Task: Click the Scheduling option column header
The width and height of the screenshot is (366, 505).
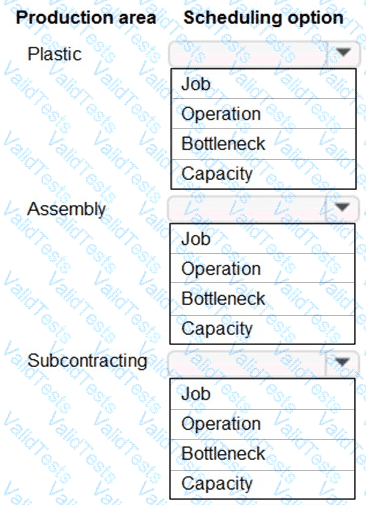Action: [x=263, y=17]
